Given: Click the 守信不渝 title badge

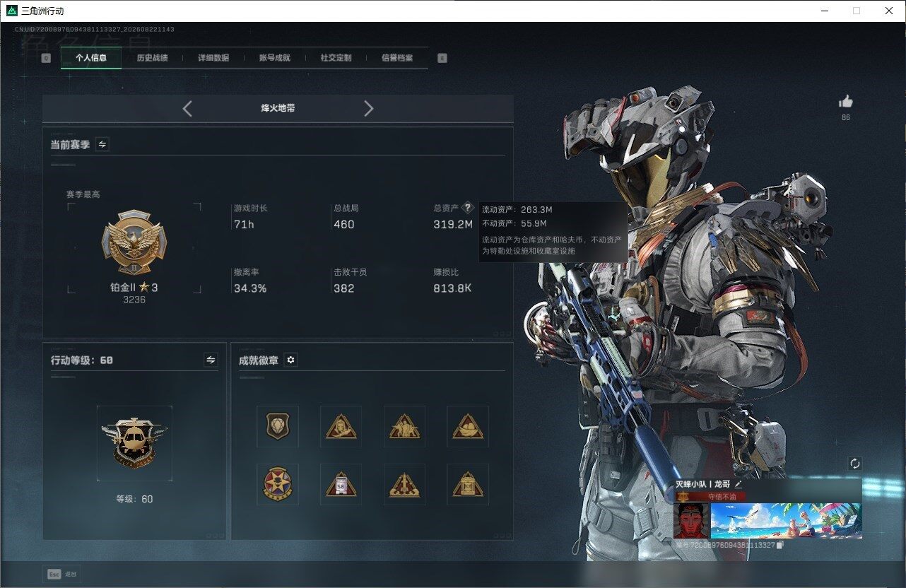Looking at the screenshot, I should tap(710, 496).
